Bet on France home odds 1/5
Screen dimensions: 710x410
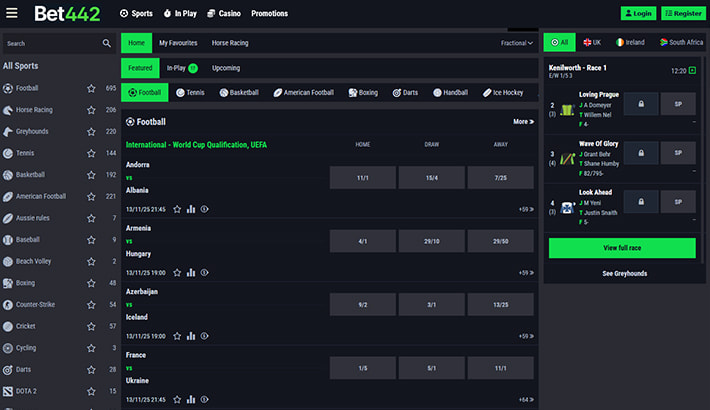point(362,368)
